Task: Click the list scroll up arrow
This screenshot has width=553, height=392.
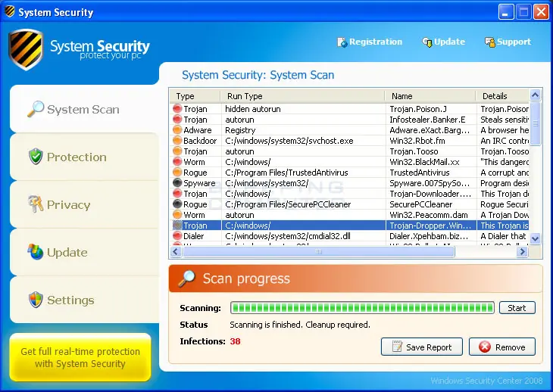Action: (535, 95)
